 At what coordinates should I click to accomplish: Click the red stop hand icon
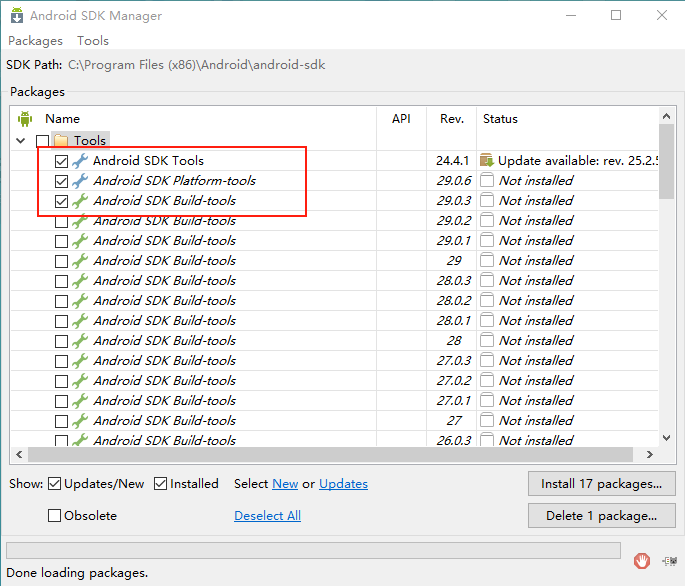tap(642, 561)
